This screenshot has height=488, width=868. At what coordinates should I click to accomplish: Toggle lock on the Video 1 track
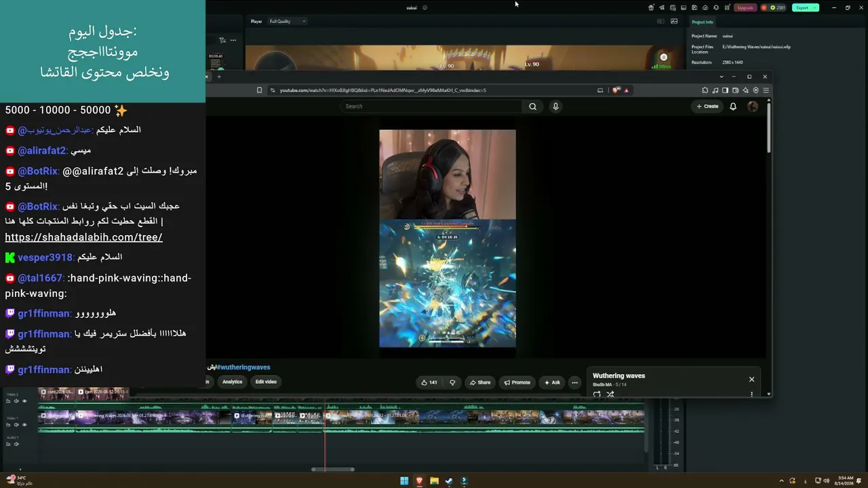[8, 425]
